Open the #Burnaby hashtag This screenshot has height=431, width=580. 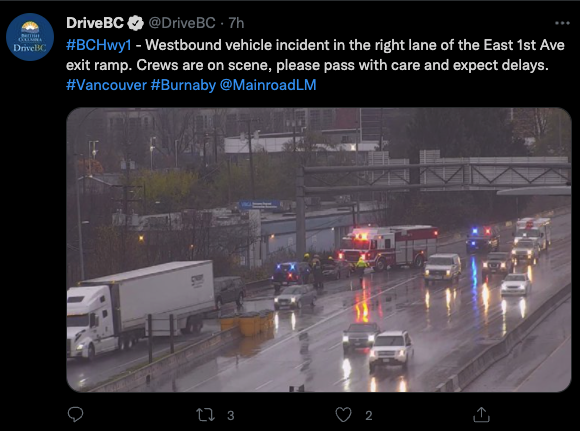coord(183,85)
